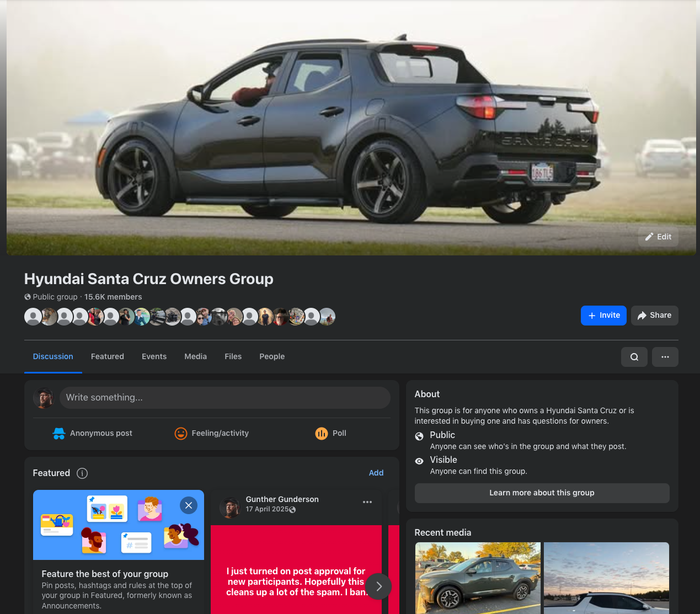This screenshot has height=614, width=700.
Task: Click the Recent media heading
Action: pos(443,533)
